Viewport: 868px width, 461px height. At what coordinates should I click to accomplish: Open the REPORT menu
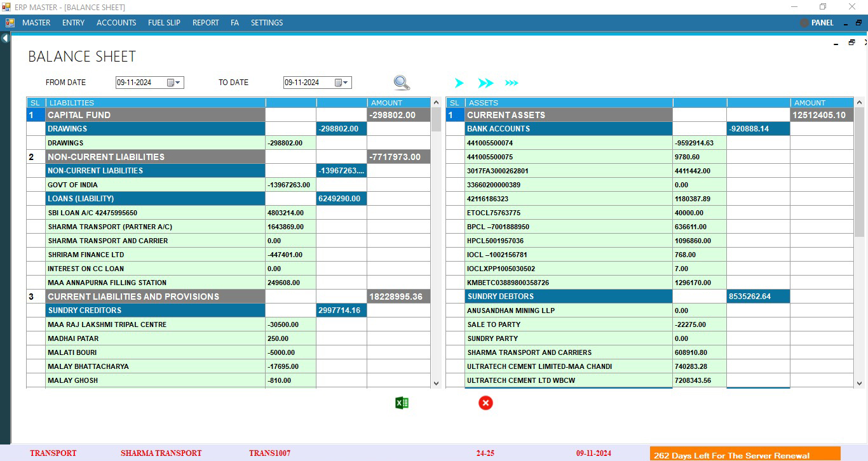coord(205,22)
